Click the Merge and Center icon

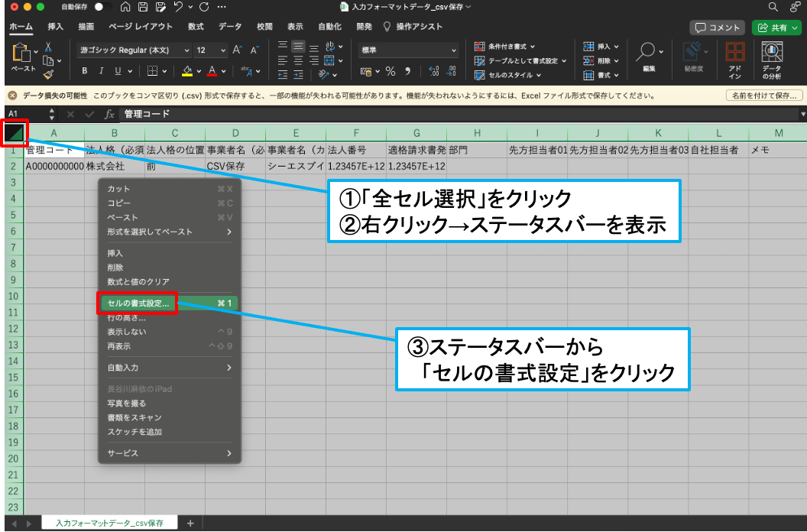point(329,61)
